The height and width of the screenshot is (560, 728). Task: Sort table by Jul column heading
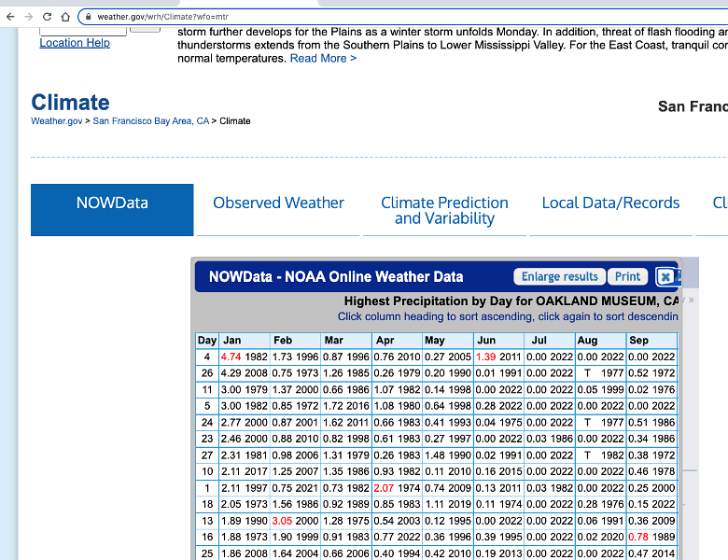pyautogui.click(x=550, y=341)
